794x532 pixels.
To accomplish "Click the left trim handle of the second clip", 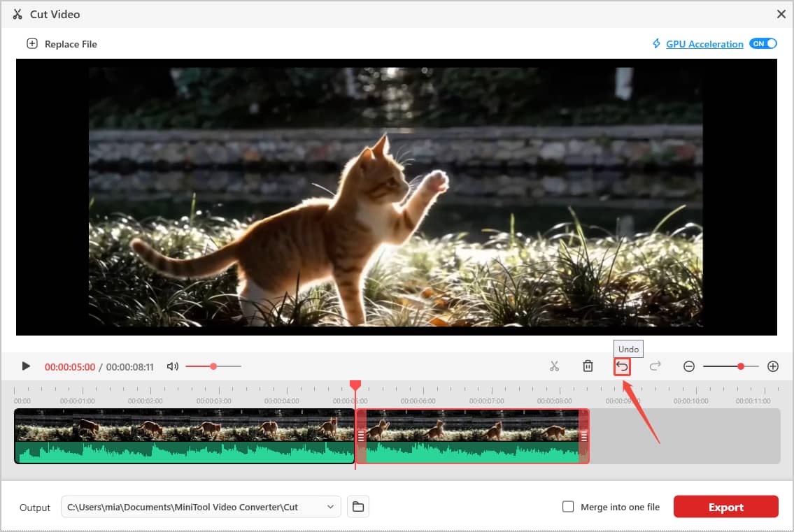I will [361, 436].
